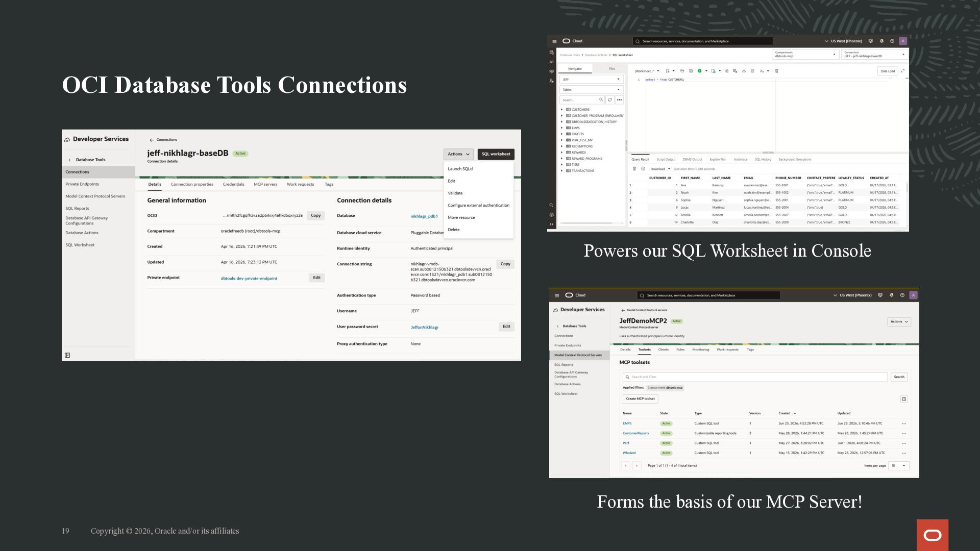
Task: Click the Create MCP toolset button
Action: pos(640,399)
